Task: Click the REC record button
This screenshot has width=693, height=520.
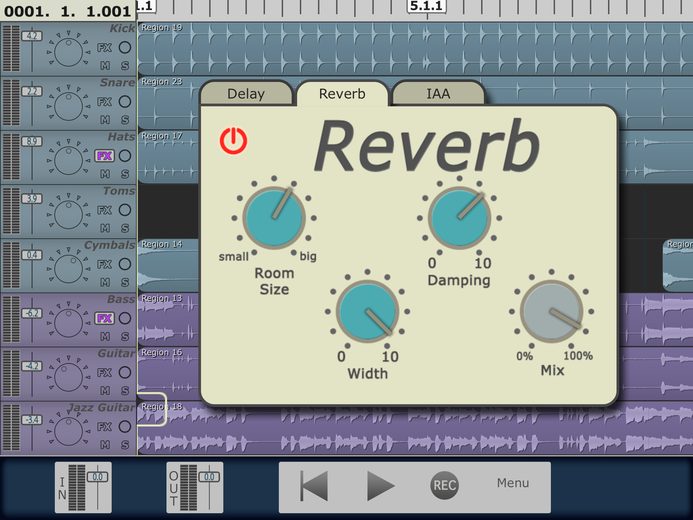Action: click(x=444, y=486)
